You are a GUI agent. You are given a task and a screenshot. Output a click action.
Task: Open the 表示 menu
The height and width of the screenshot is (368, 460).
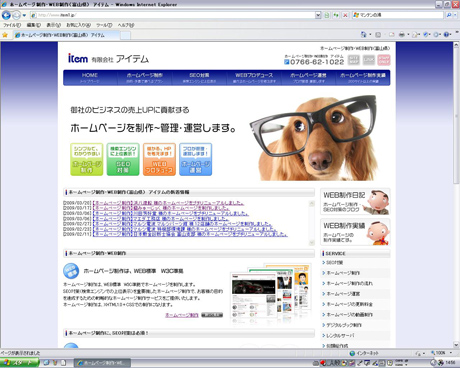[x=53, y=25]
